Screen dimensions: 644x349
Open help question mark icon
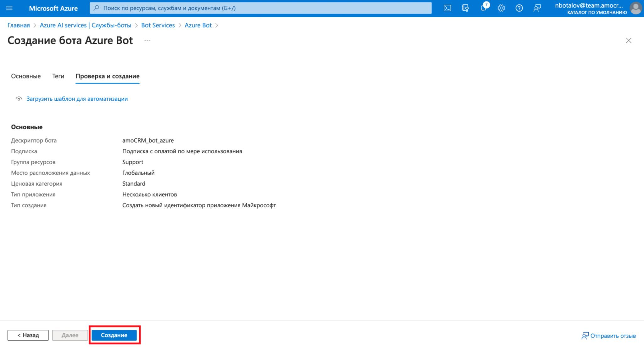coord(519,8)
